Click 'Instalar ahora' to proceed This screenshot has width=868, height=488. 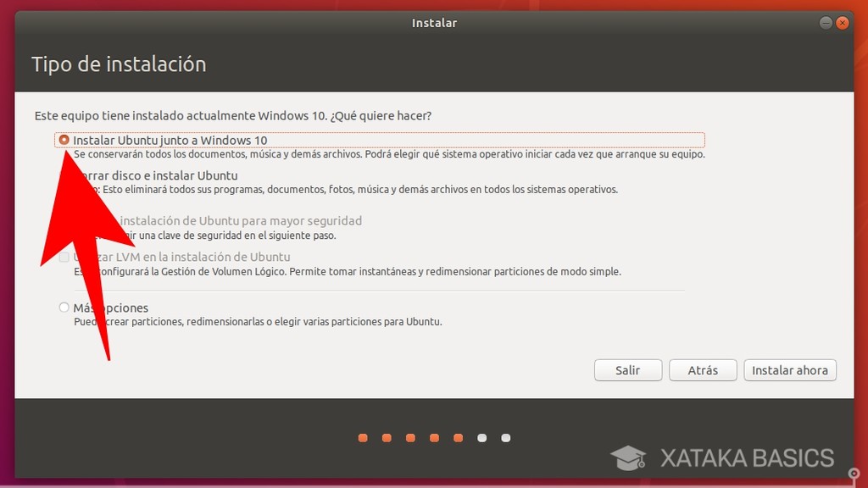point(790,369)
